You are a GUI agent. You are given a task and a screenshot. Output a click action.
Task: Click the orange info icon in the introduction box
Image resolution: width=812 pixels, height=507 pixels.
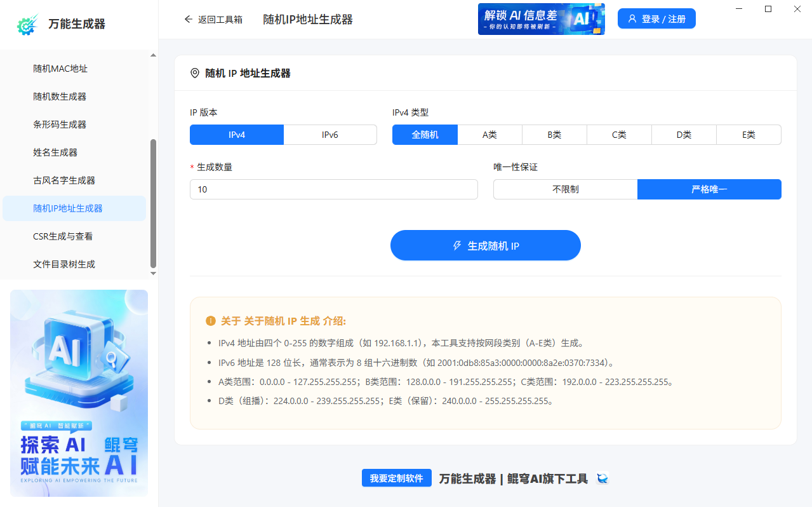coord(211,321)
